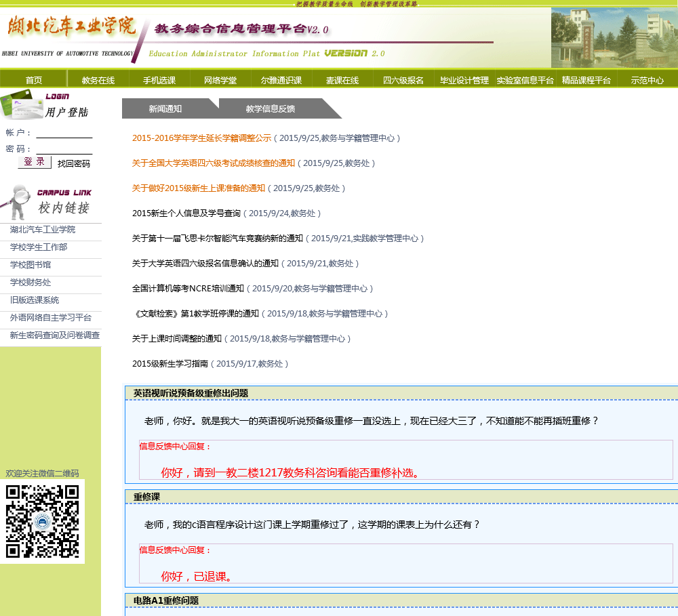The height and width of the screenshot is (616, 678).
Task: Open the 外语网络自主学习平台 link
Action: (51, 318)
